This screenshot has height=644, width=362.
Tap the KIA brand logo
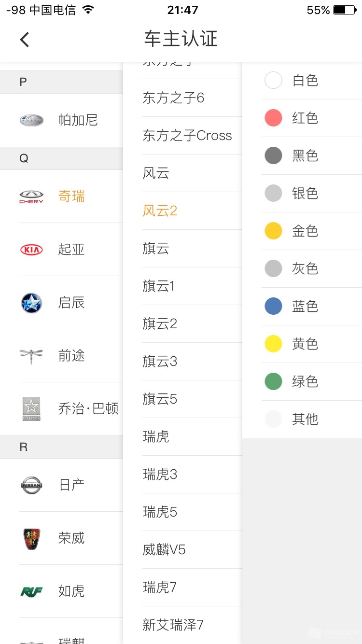click(31, 250)
